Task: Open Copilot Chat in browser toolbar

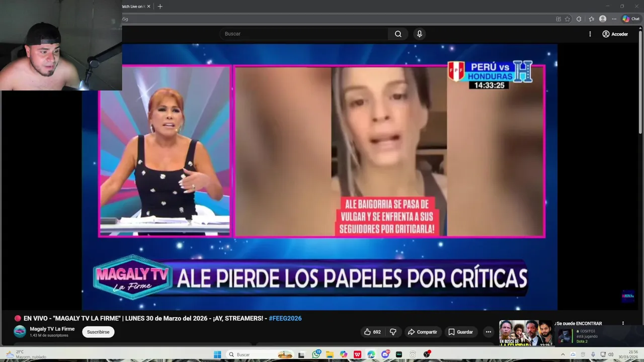Action: click(631, 19)
